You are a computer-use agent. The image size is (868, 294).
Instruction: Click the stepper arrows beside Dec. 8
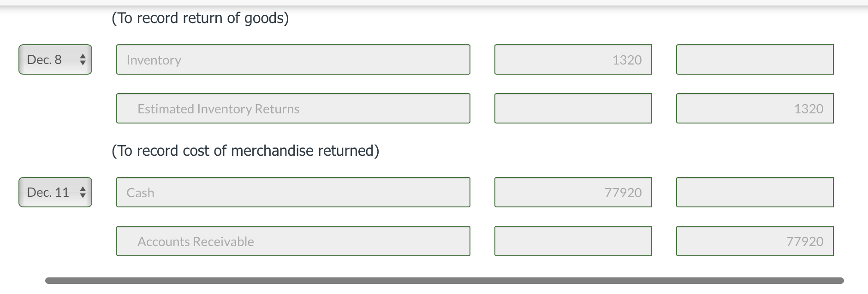click(x=82, y=59)
